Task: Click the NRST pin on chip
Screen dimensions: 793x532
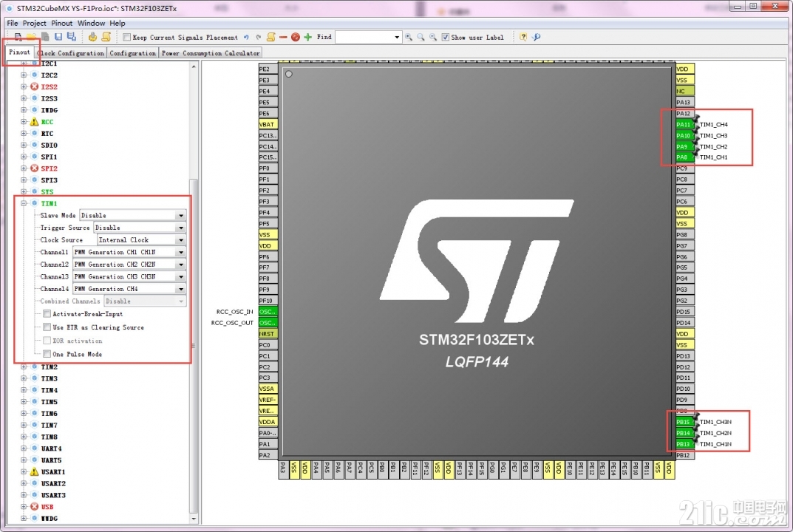Action: 268,334
